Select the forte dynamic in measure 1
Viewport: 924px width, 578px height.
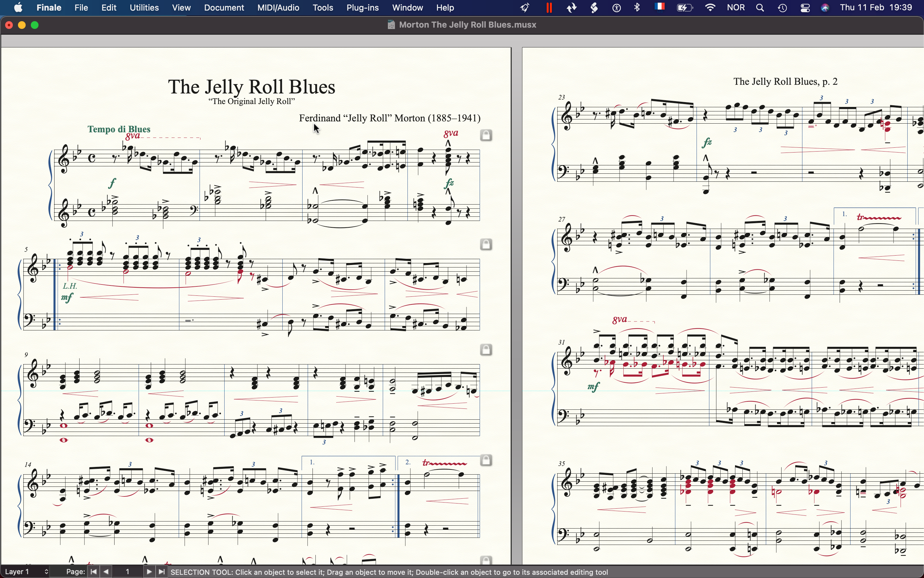click(x=113, y=183)
